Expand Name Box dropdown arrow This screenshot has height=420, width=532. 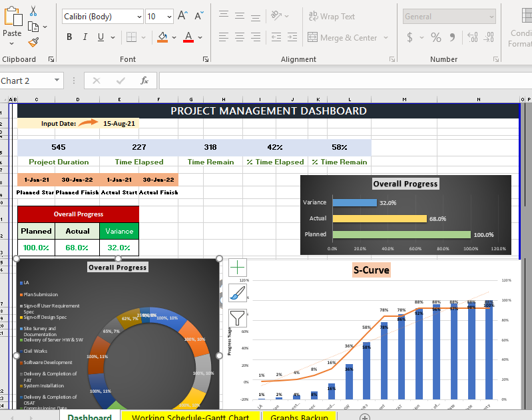pyautogui.click(x=57, y=81)
